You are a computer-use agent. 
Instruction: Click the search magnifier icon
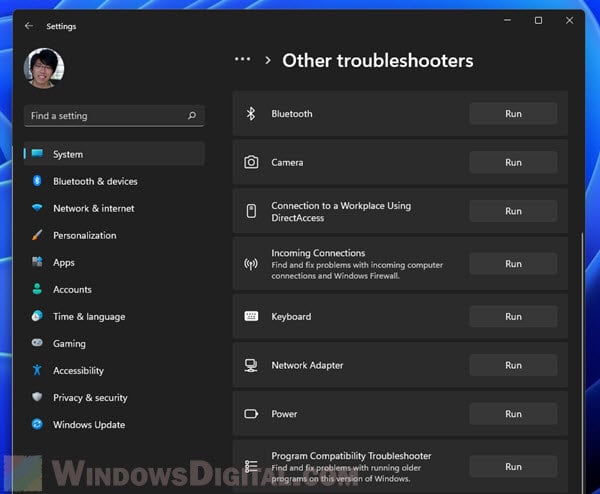192,116
